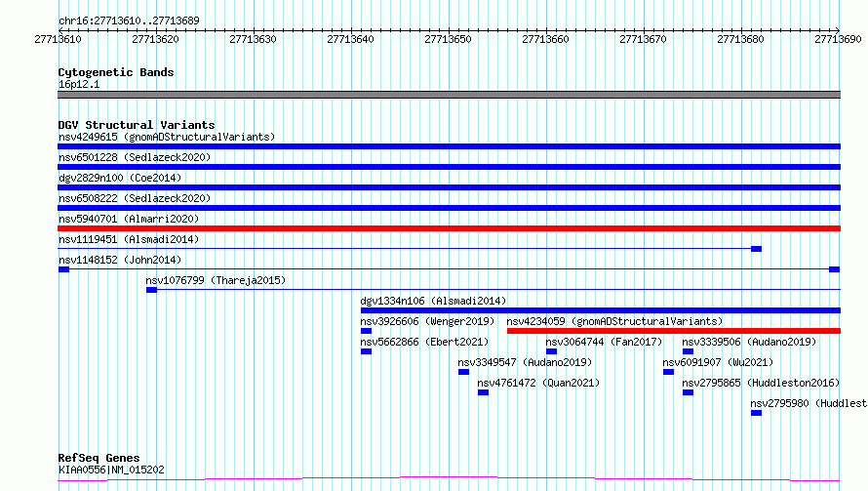Click the blue block under nsv5662866
Image resolution: width=868 pixels, height=491 pixels.
366,351
